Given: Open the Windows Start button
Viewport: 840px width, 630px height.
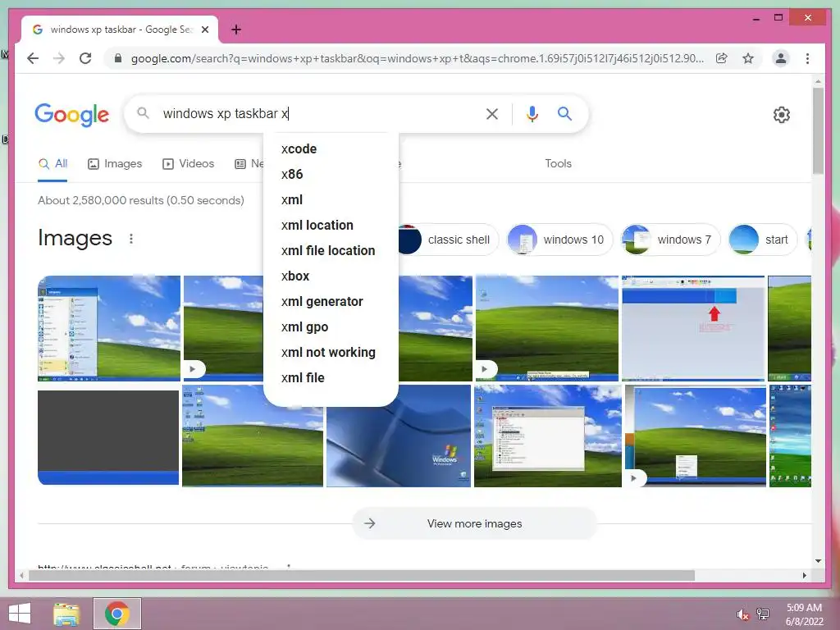Looking at the screenshot, I should point(20,614).
